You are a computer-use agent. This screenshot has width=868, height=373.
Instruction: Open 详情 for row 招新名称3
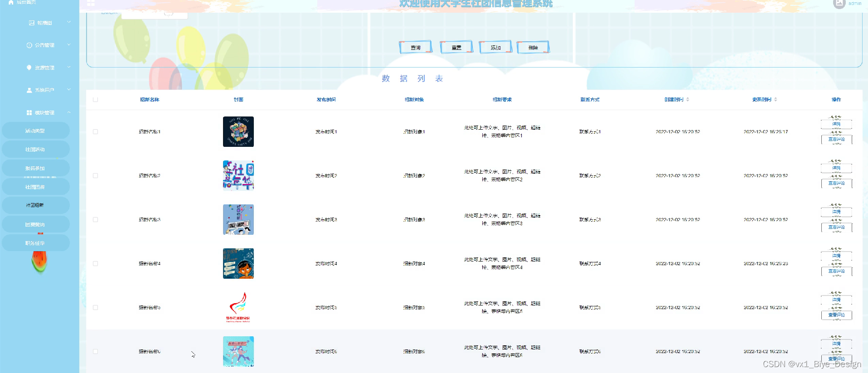click(x=836, y=212)
